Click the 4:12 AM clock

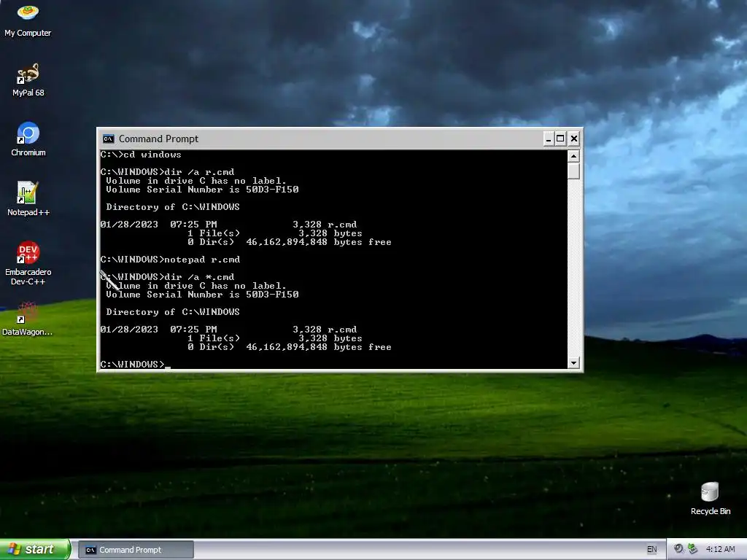pyautogui.click(x=720, y=549)
